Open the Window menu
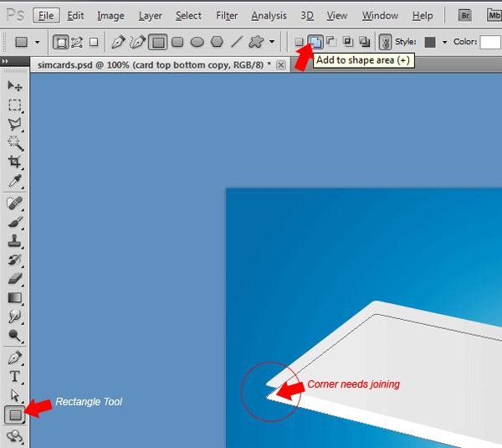The width and height of the screenshot is (502, 448). click(x=380, y=16)
